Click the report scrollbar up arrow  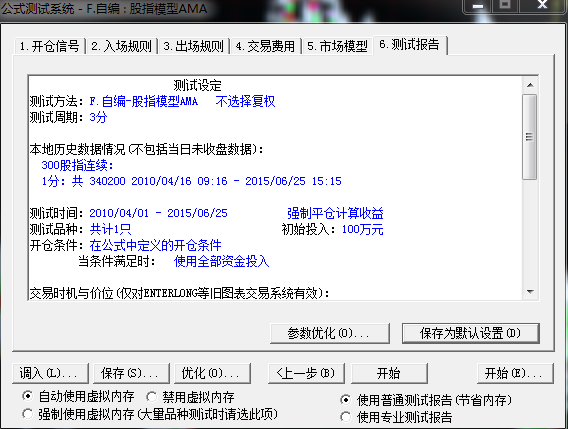click(530, 85)
